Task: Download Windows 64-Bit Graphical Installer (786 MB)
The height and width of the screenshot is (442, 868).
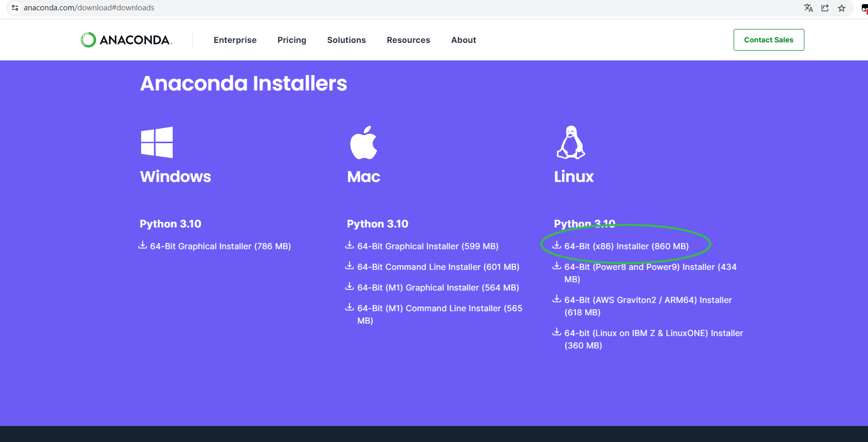Action: [x=220, y=246]
